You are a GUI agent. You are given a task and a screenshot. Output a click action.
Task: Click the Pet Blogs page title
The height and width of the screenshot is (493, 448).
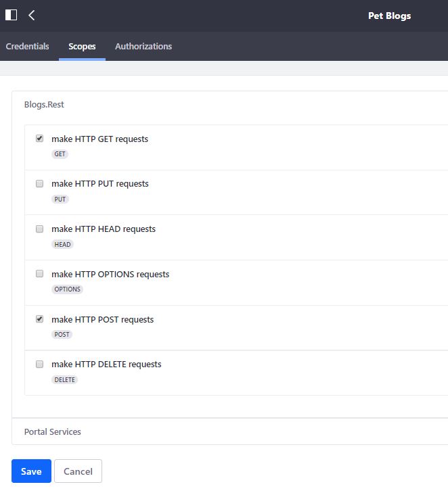(x=389, y=16)
